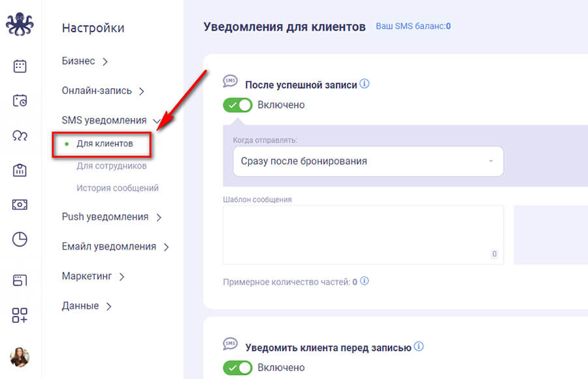Viewport: 588px width, 379px height.
Task: Click the SMS info icon near 'После успешной записи'
Action: [365, 84]
